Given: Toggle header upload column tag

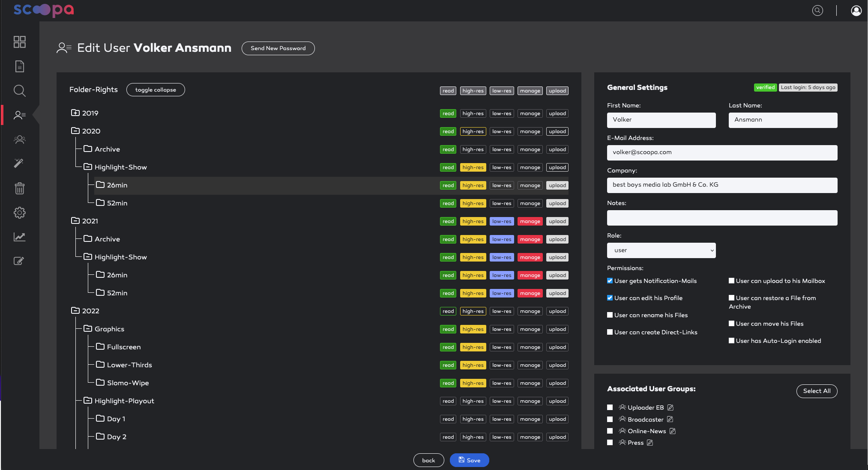Looking at the screenshot, I should [557, 91].
